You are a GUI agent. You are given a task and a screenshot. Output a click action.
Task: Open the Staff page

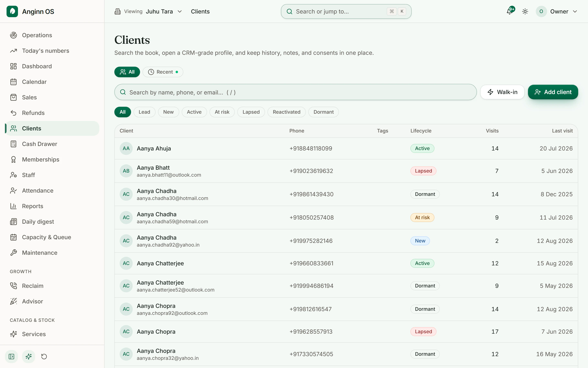point(52,175)
